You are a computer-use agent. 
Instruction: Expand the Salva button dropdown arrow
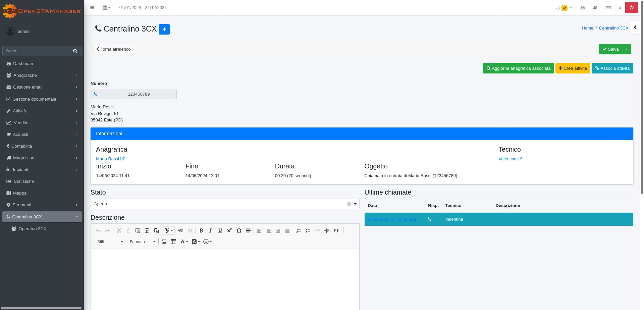[626, 49]
